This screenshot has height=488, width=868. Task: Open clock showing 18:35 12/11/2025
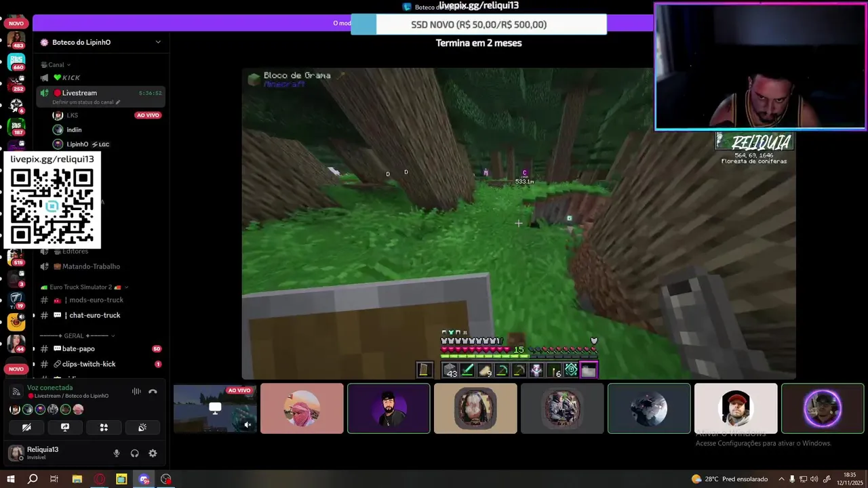tap(849, 479)
